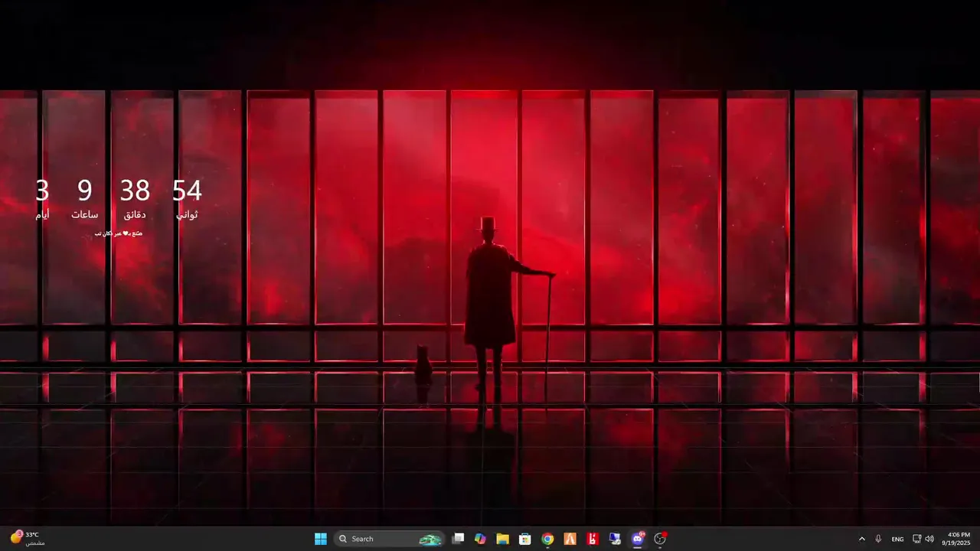Click the taskbar Search box
Image resolution: width=980 pixels, height=551 pixels.
389,539
